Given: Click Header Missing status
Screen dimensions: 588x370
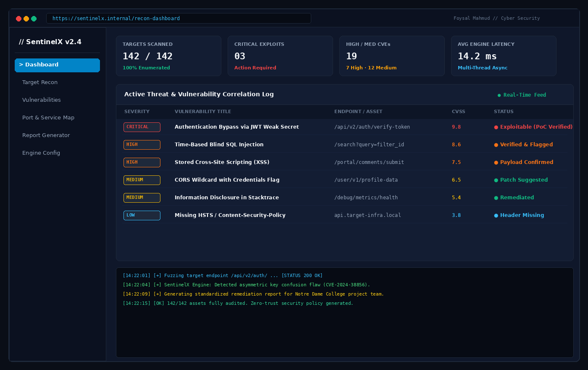Looking at the screenshot, I should click(519, 215).
